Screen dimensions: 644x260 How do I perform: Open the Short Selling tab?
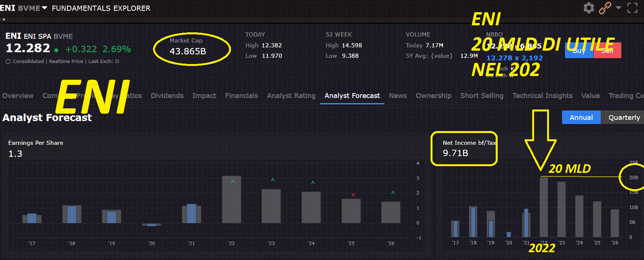482,95
